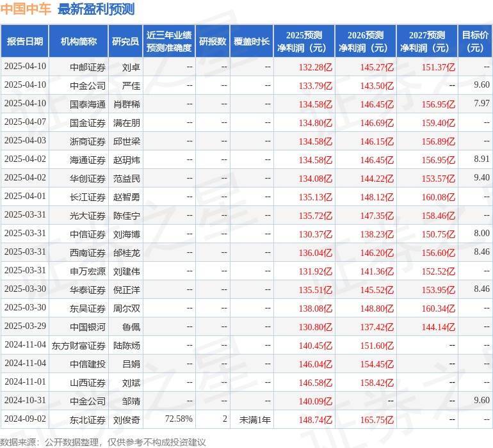Click target price 8.00

[481, 233]
